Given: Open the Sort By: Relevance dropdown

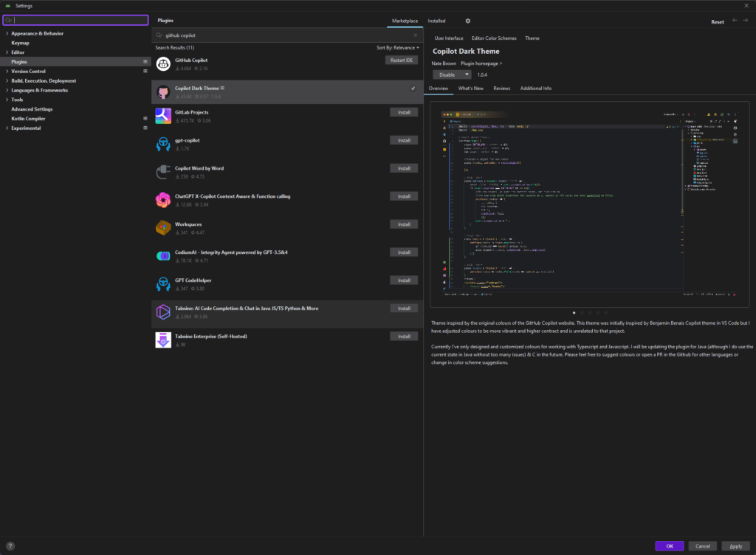Looking at the screenshot, I should click(x=397, y=47).
